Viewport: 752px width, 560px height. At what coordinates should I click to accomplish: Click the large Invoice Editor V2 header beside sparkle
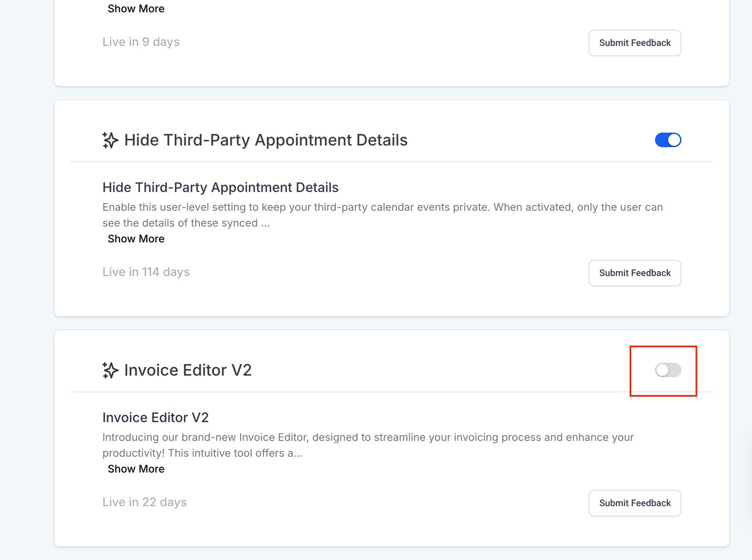188,370
